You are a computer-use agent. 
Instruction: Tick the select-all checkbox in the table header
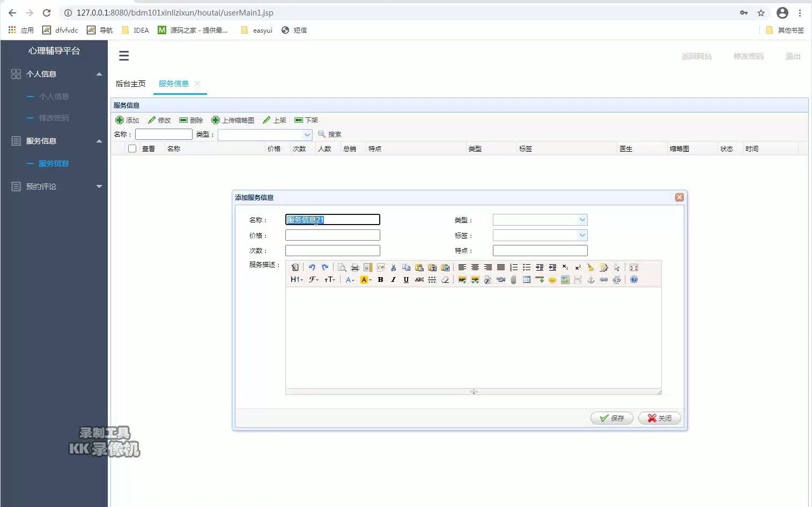click(132, 148)
